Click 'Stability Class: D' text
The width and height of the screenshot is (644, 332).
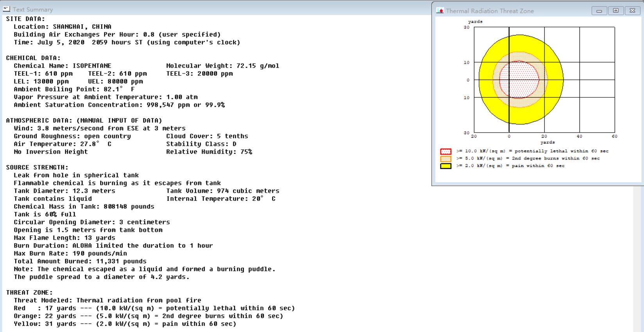[x=201, y=144]
